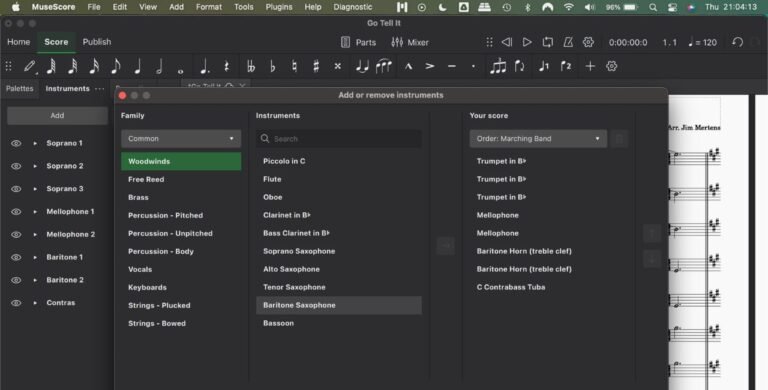Hide the Soprano 2 staff
Image resolution: width=768 pixels, height=390 pixels.
16,166
